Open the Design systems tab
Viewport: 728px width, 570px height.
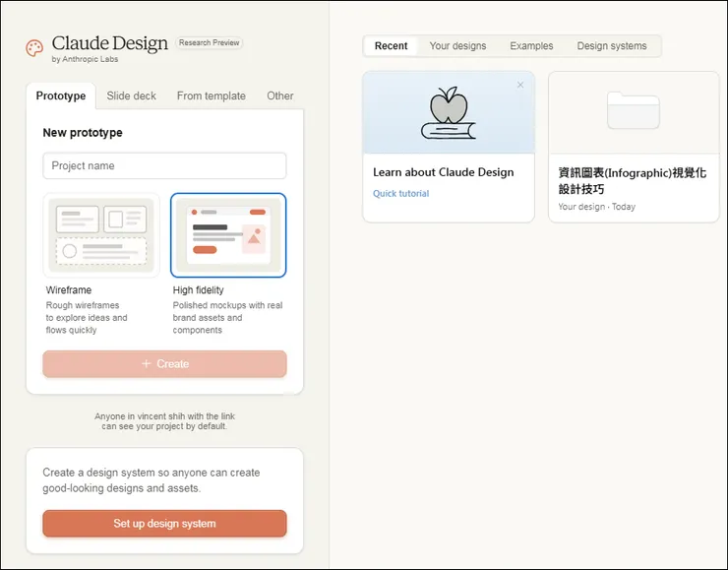(612, 46)
